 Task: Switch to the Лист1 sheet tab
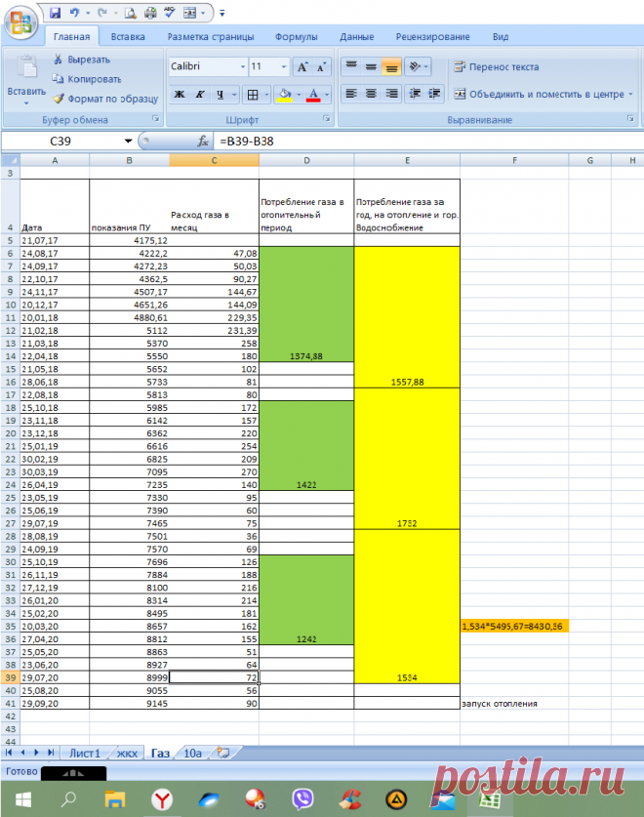(x=84, y=753)
